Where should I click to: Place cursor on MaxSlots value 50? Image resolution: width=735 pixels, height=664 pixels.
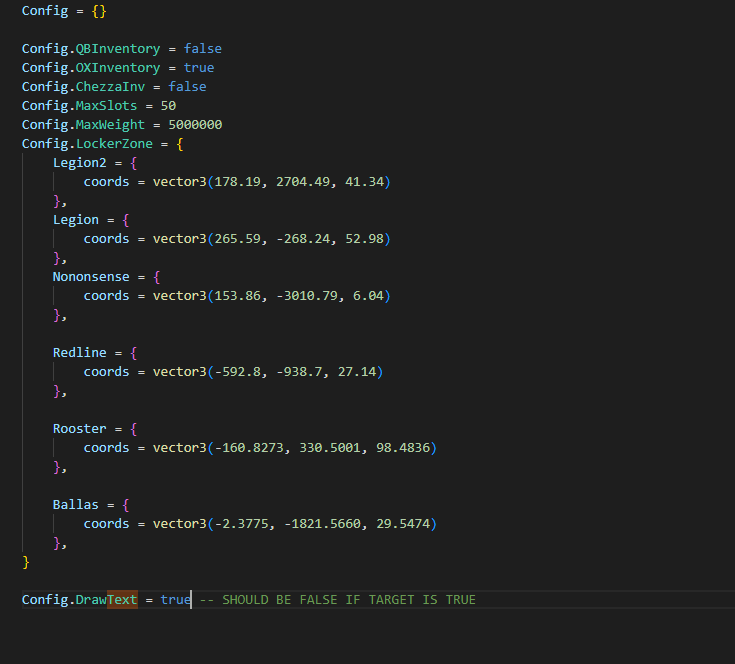point(168,106)
